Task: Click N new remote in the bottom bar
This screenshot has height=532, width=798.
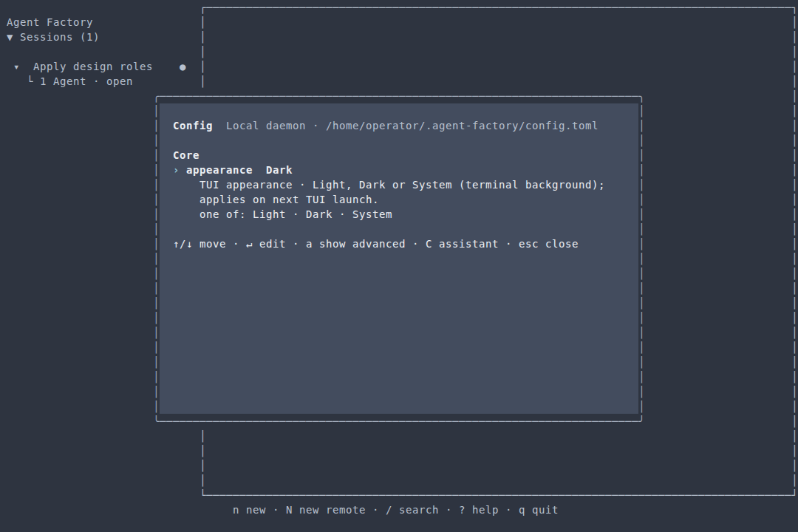Action: [x=326, y=510]
